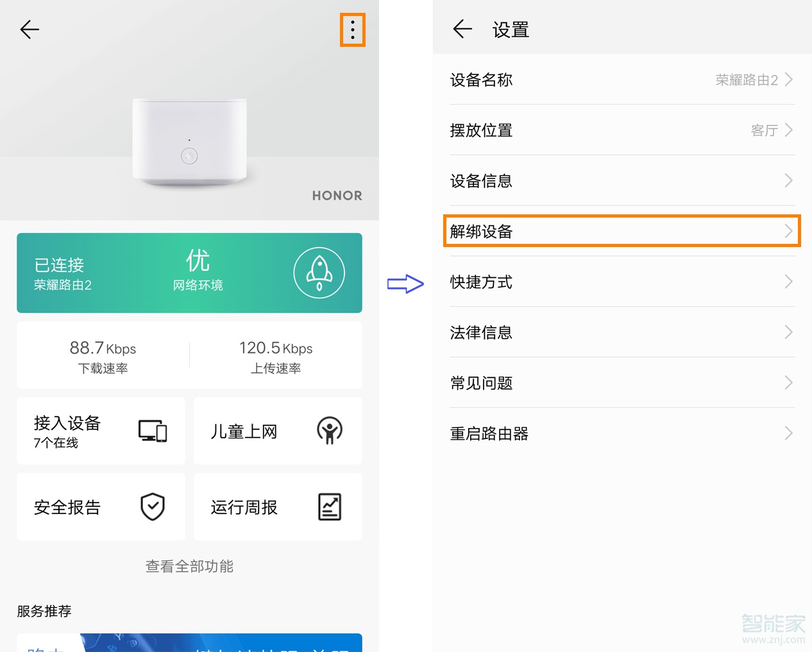Tap the rocket network boost icon
Screen dimensions: 812x652
(x=319, y=273)
